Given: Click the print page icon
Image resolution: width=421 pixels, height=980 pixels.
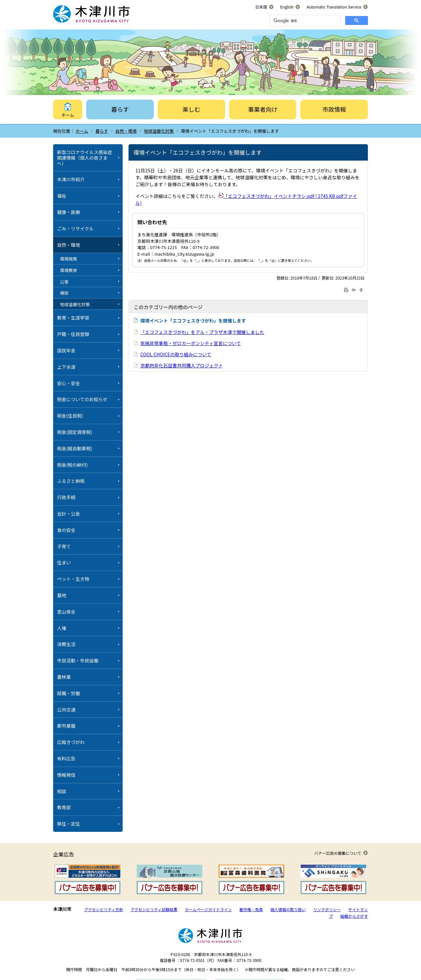Looking at the screenshot, I should pos(346,290).
